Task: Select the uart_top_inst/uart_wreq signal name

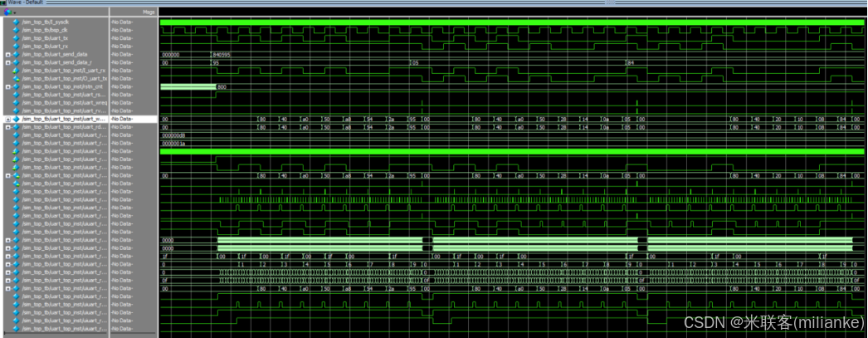Action: tap(64, 102)
